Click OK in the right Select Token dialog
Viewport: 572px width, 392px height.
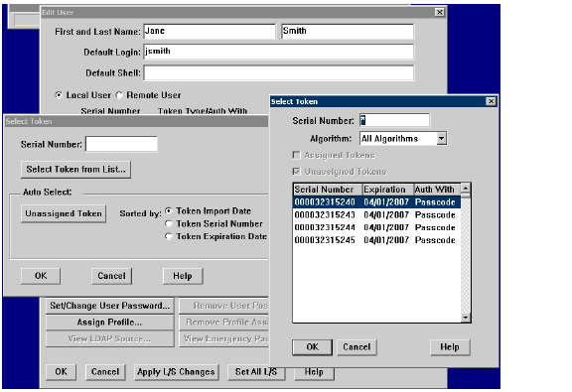312,347
